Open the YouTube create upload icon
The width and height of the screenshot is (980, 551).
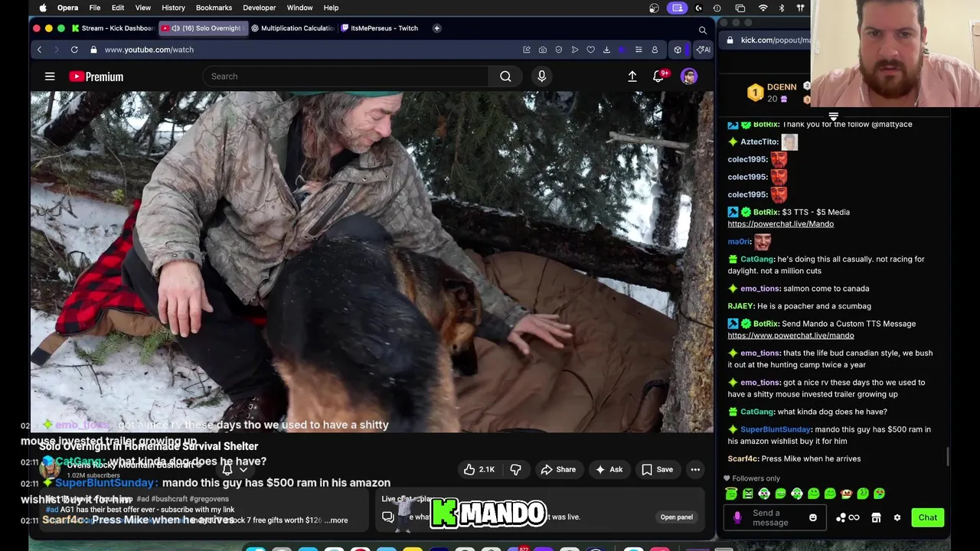tap(632, 77)
